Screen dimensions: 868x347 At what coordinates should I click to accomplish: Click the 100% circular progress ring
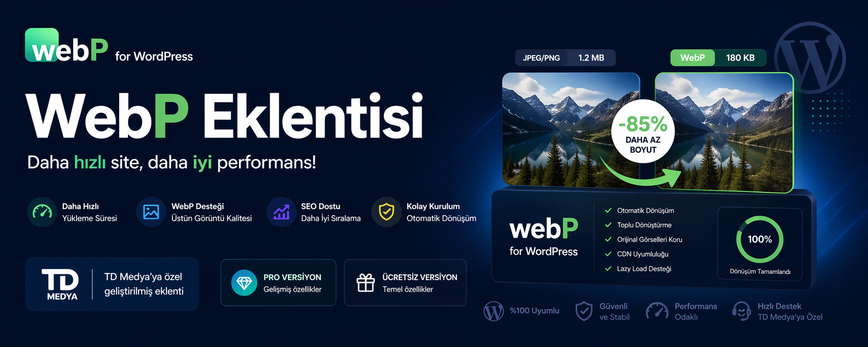(759, 239)
